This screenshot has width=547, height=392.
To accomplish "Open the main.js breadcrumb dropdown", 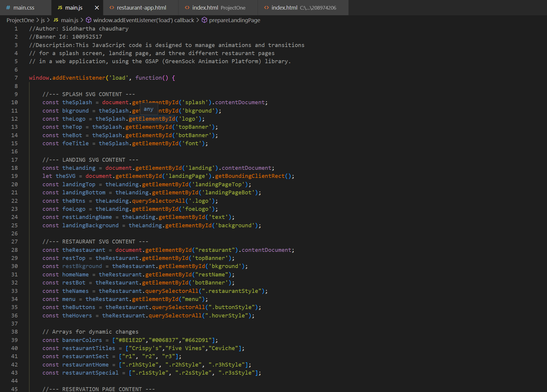I will [x=69, y=20].
